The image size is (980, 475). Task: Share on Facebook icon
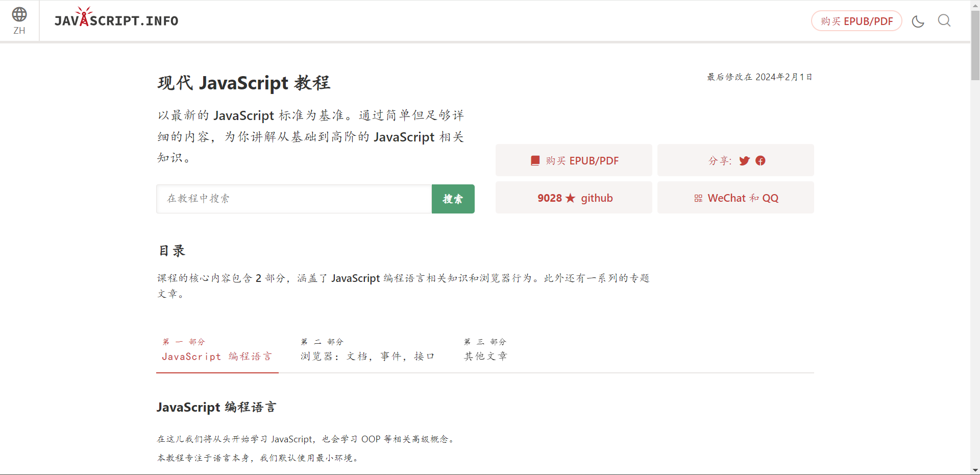(761, 161)
